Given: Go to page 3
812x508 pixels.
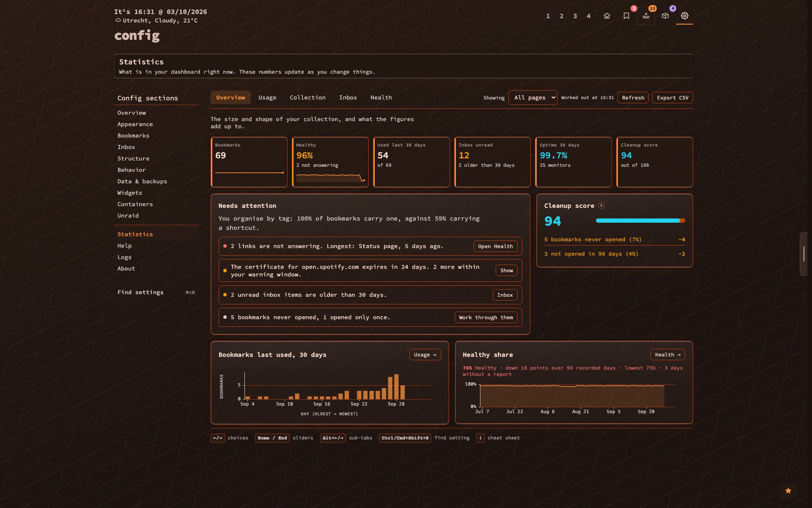Looking at the screenshot, I should click(575, 16).
